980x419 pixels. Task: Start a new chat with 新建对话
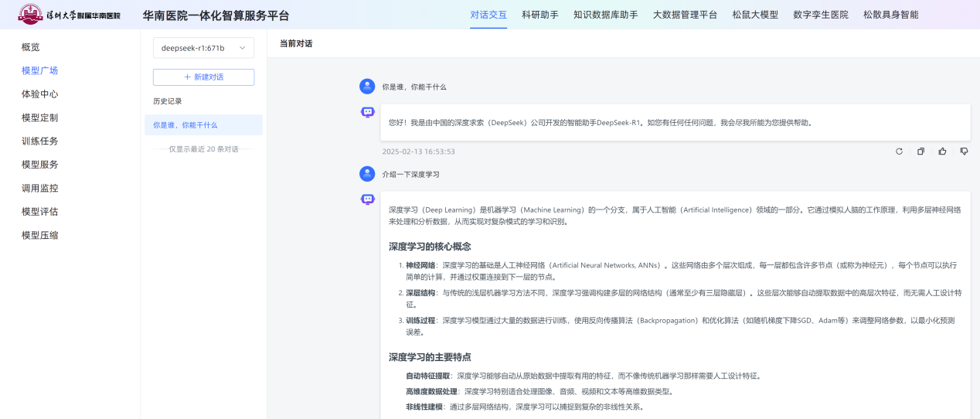pos(203,77)
